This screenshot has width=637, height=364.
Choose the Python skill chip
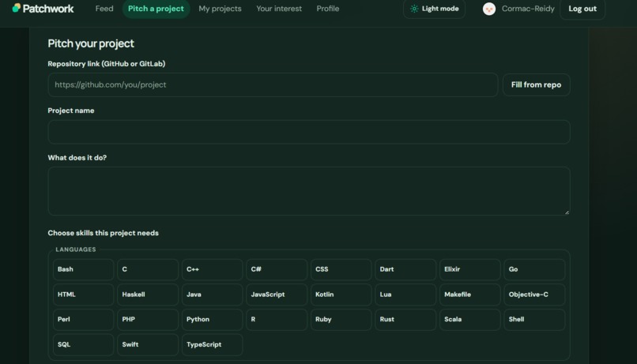tap(212, 319)
